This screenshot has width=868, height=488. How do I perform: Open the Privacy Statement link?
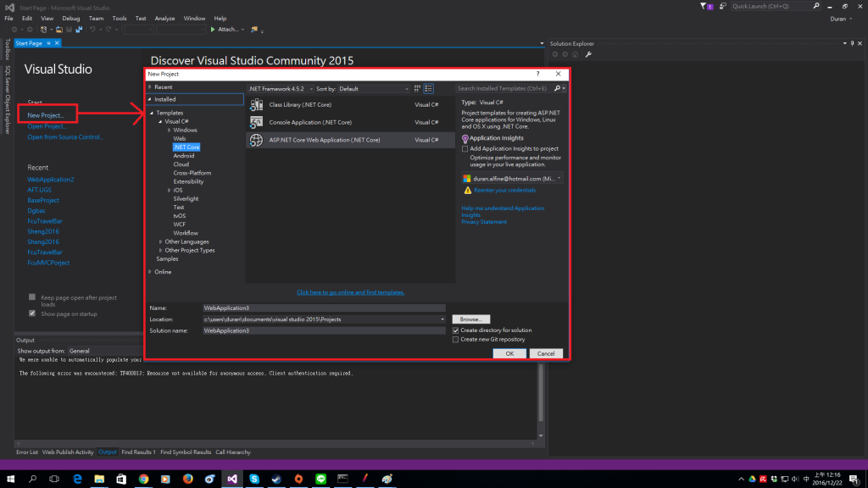pos(484,222)
